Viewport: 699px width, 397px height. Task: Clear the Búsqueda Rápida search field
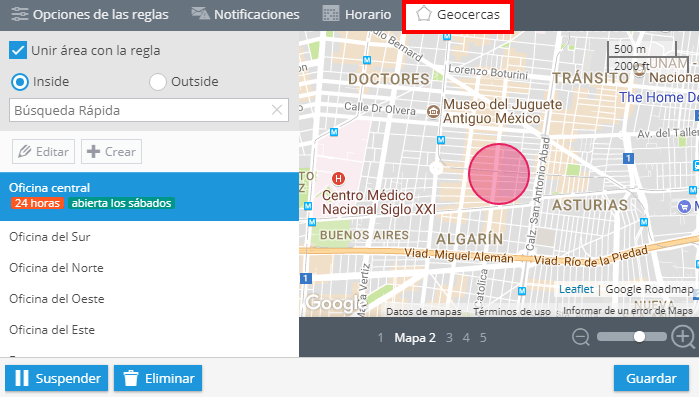[x=277, y=110]
